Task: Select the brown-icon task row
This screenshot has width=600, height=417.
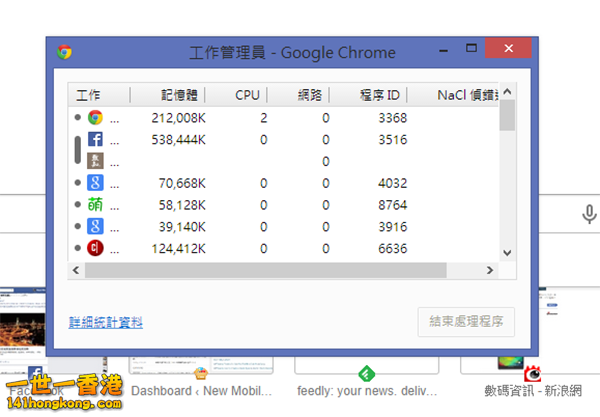Action: [283, 161]
